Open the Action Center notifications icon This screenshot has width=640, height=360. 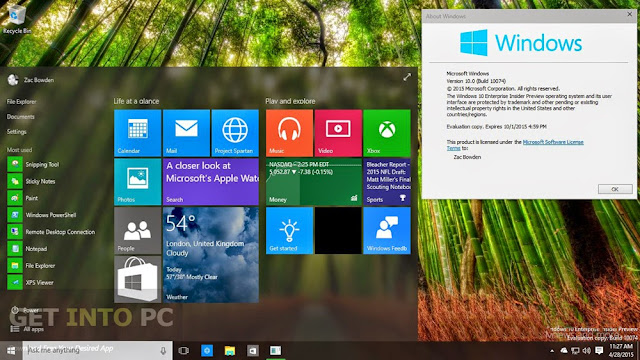(x=599, y=351)
